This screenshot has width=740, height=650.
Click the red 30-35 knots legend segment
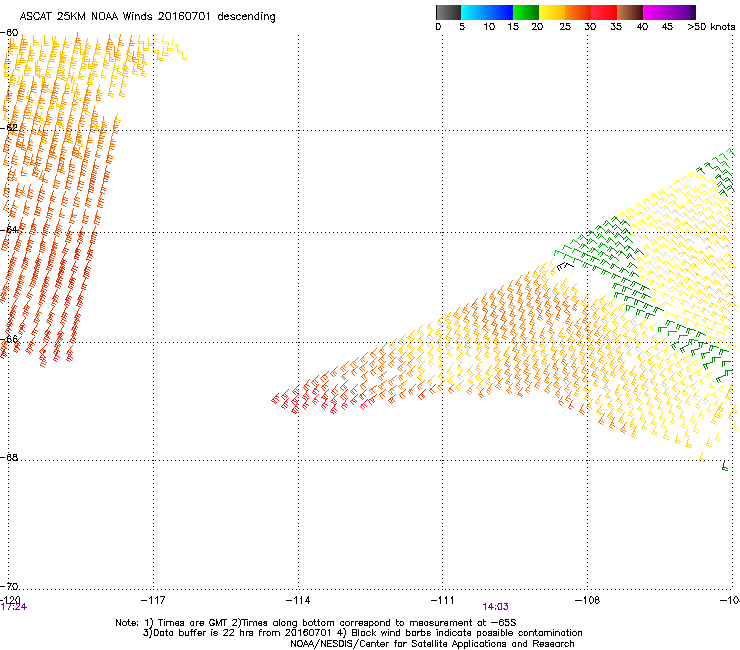click(604, 12)
